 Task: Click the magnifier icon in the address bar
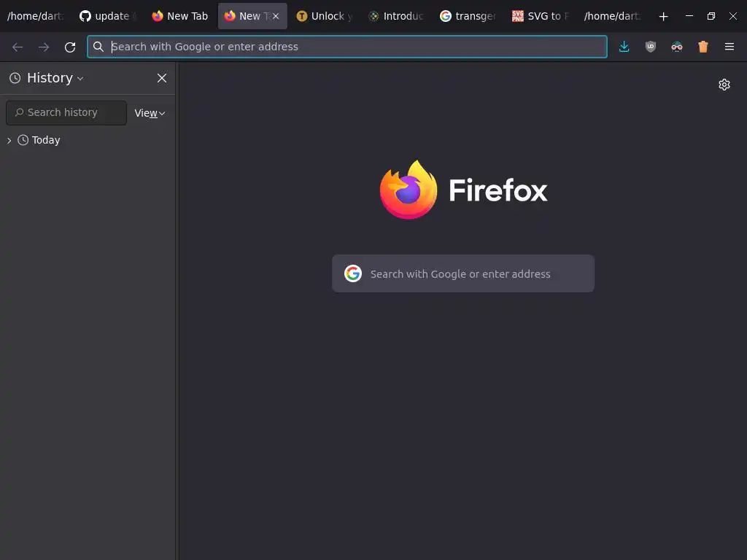coord(98,47)
